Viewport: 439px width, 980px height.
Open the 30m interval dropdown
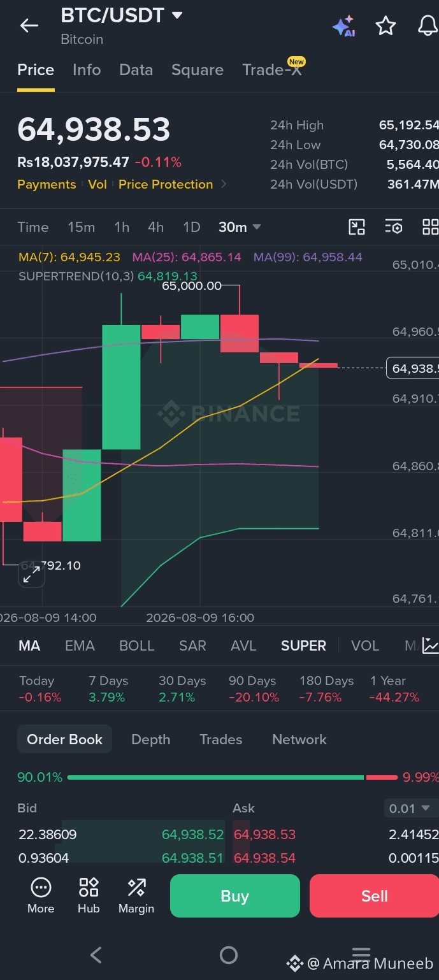coord(240,227)
